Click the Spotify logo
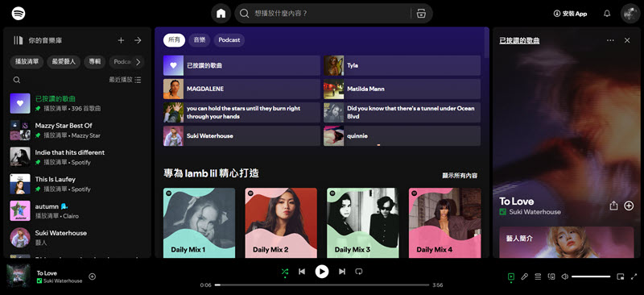 click(18, 13)
